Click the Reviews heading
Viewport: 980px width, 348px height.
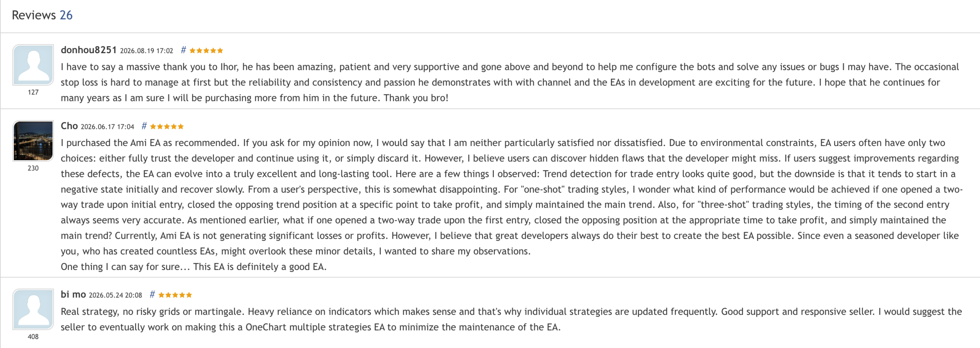point(34,15)
